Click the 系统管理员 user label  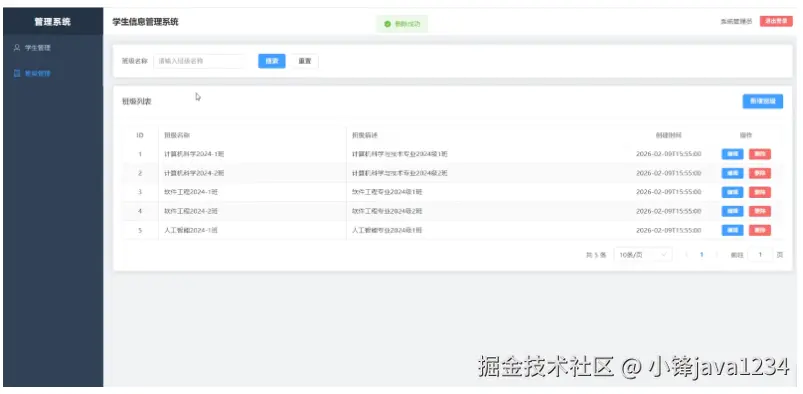[736, 22]
